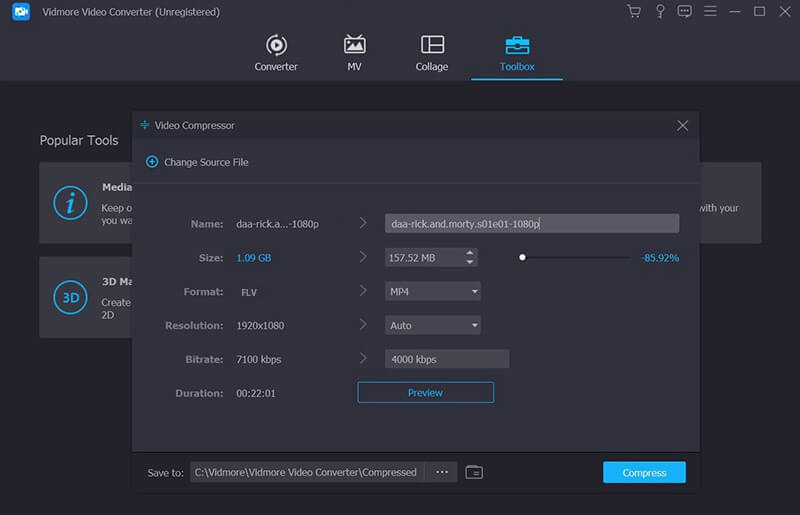Click the key register icon
800x515 pixels.
point(660,12)
